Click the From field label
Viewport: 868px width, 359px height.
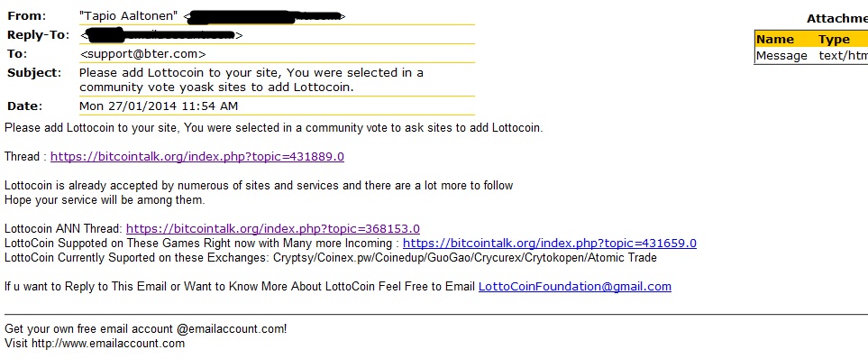click(x=27, y=16)
